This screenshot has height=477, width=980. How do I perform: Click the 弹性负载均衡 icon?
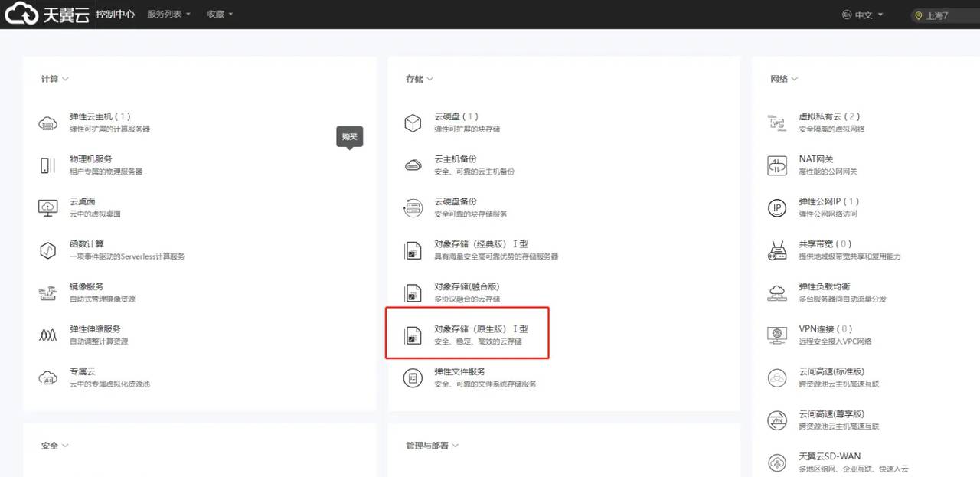776,292
